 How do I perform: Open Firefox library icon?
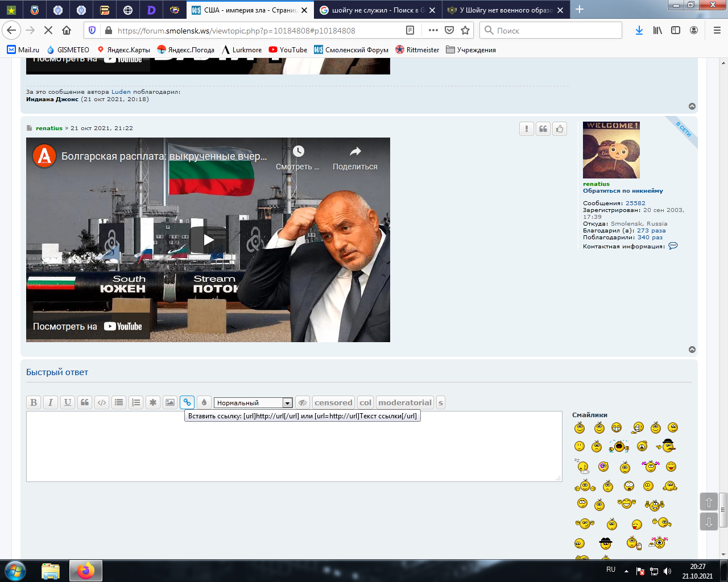[x=657, y=30]
